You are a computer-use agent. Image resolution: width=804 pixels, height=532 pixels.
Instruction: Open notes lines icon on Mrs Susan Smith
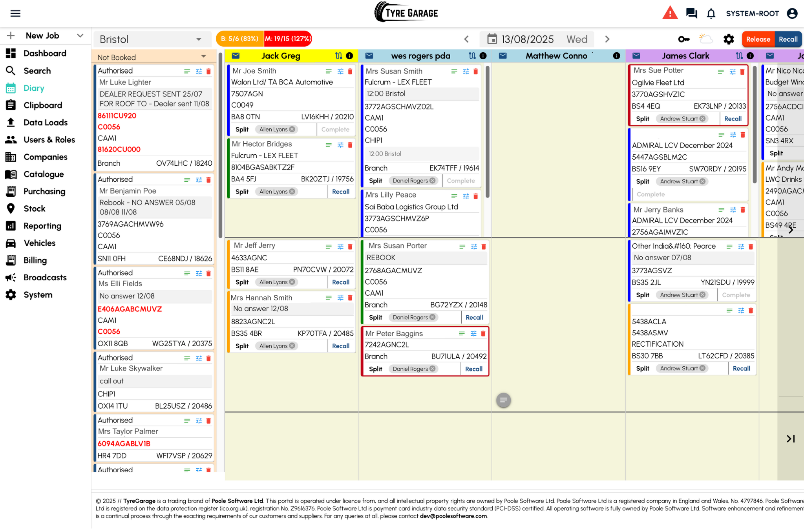[454, 71]
